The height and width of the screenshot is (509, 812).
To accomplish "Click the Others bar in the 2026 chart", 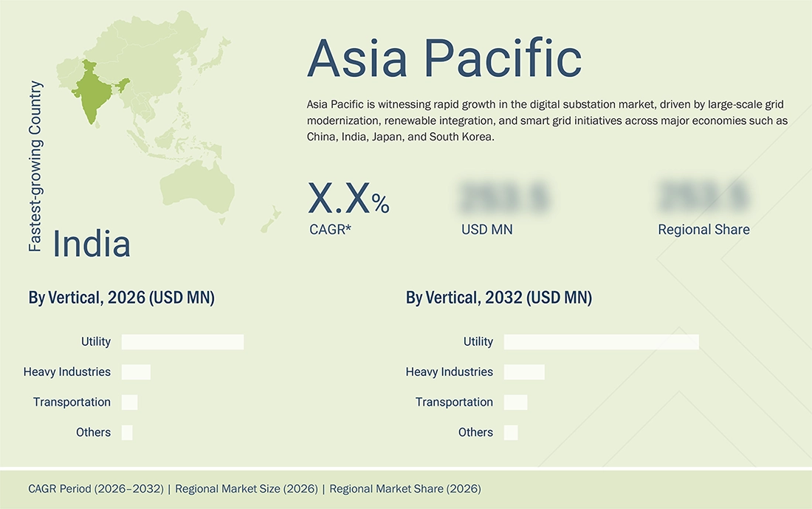I will click(127, 432).
